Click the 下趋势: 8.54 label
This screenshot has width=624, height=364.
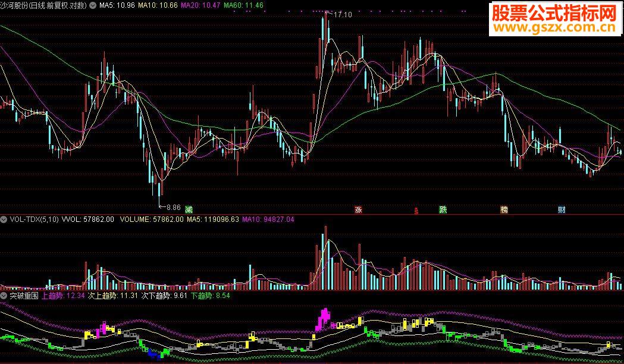pyautogui.click(x=210, y=296)
